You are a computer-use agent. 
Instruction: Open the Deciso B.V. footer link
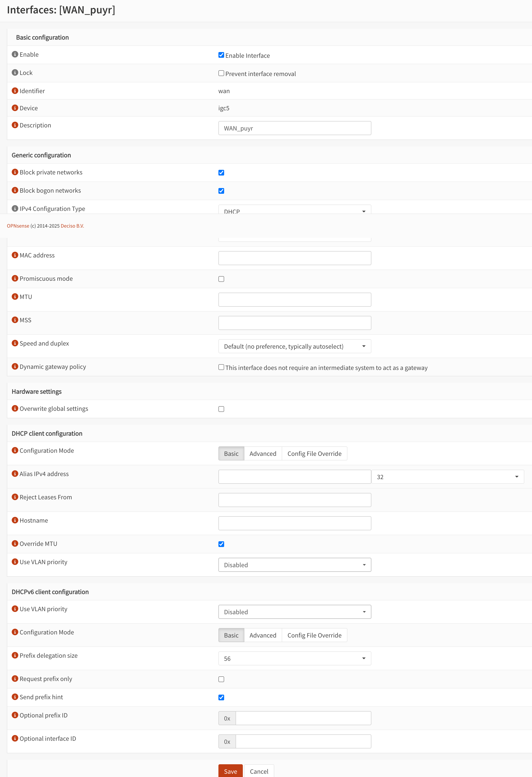point(72,226)
